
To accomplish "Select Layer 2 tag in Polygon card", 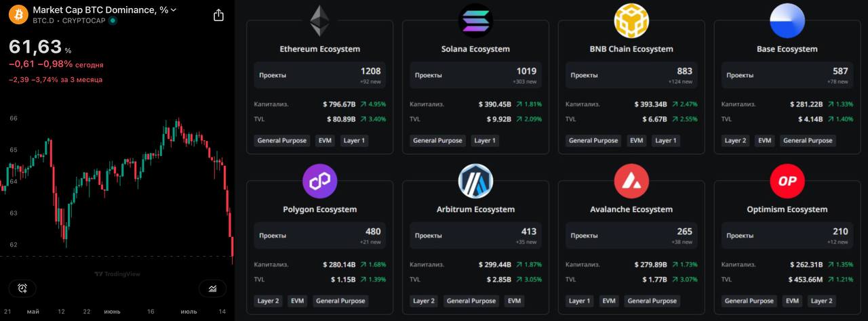I will tap(269, 301).
